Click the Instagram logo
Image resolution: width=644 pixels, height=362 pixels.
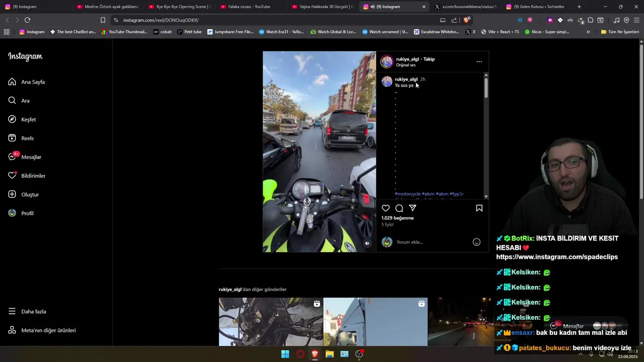25,56
